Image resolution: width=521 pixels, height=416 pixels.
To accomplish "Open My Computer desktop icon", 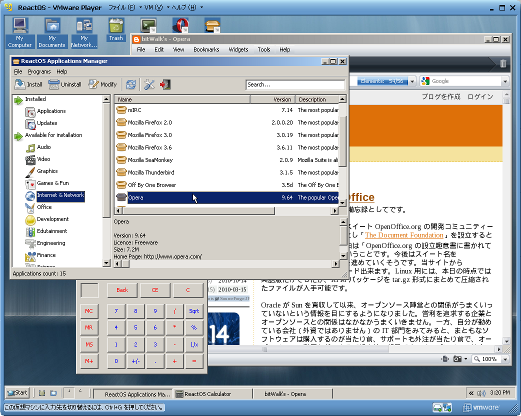I will click(19, 32).
